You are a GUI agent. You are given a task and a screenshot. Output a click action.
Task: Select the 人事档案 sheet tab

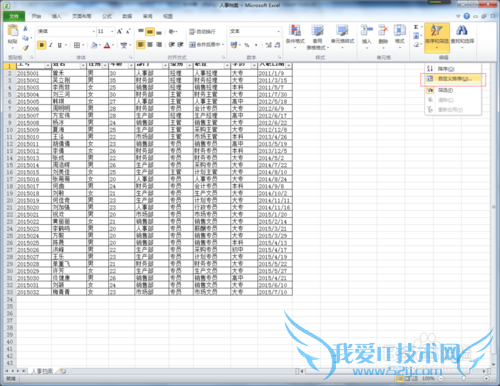pos(42,371)
